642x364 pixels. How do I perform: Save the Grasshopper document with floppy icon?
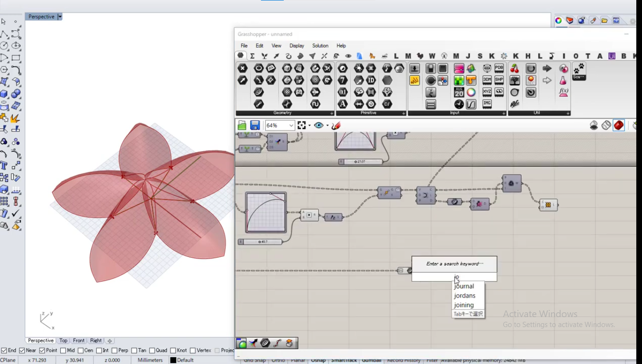click(x=255, y=126)
